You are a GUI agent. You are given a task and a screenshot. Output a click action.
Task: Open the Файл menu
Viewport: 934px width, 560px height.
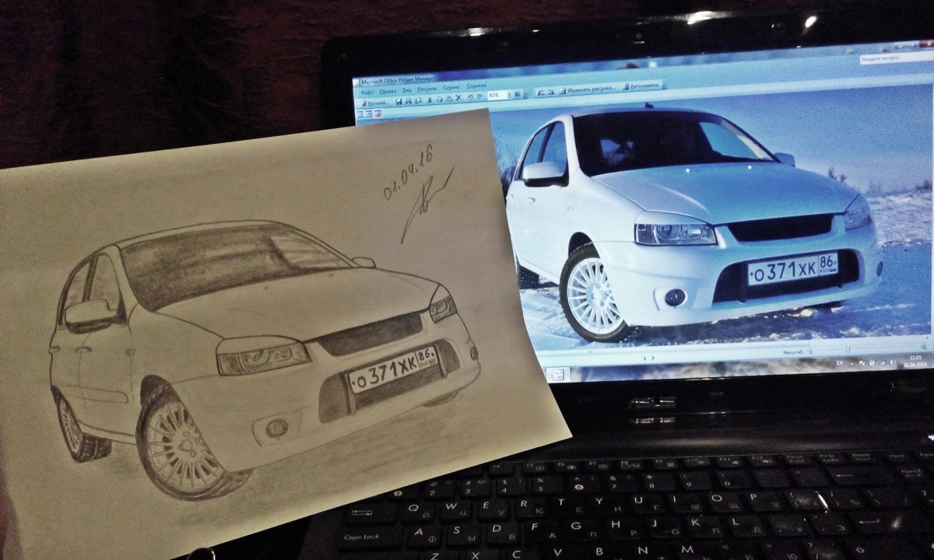click(367, 92)
